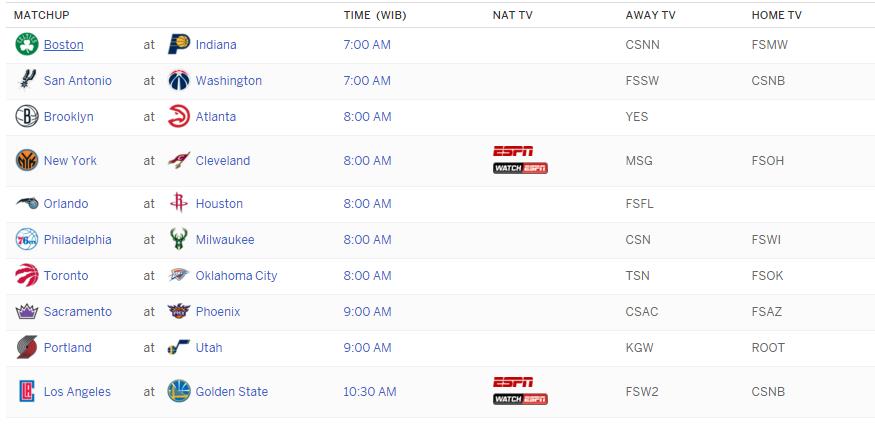Open the Boston team link
Viewport: 875px width, 442px height.
point(63,45)
